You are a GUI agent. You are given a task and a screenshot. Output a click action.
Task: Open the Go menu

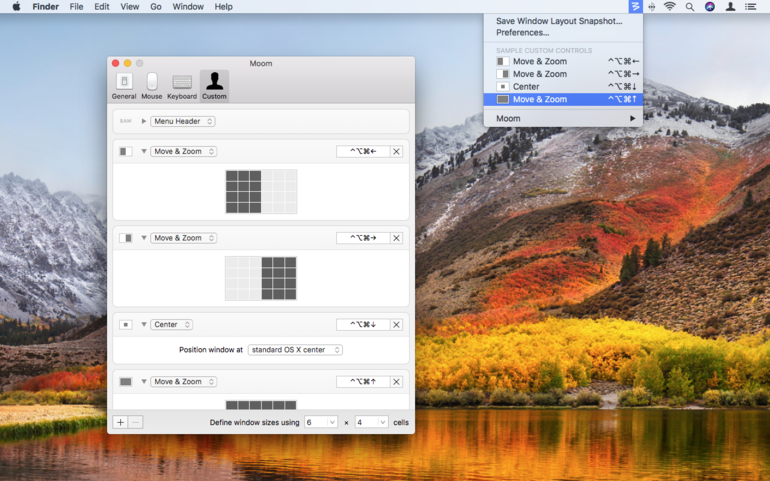[x=156, y=6]
